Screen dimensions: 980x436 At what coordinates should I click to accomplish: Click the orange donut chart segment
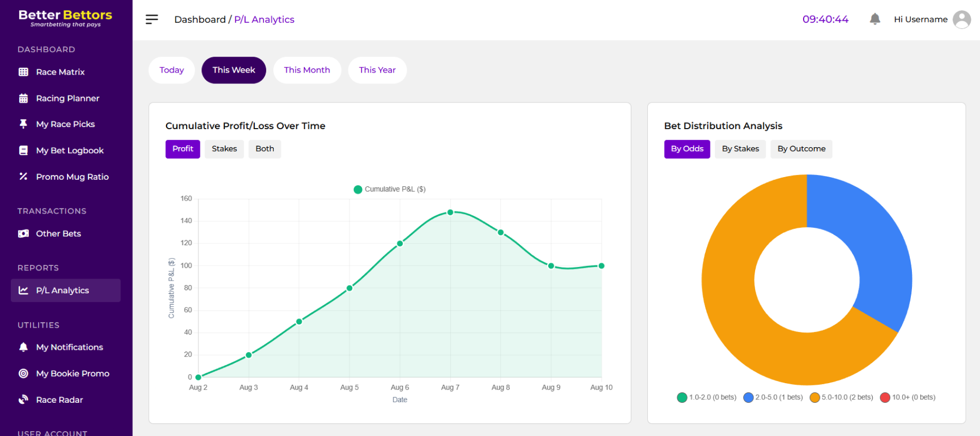click(x=740, y=327)
